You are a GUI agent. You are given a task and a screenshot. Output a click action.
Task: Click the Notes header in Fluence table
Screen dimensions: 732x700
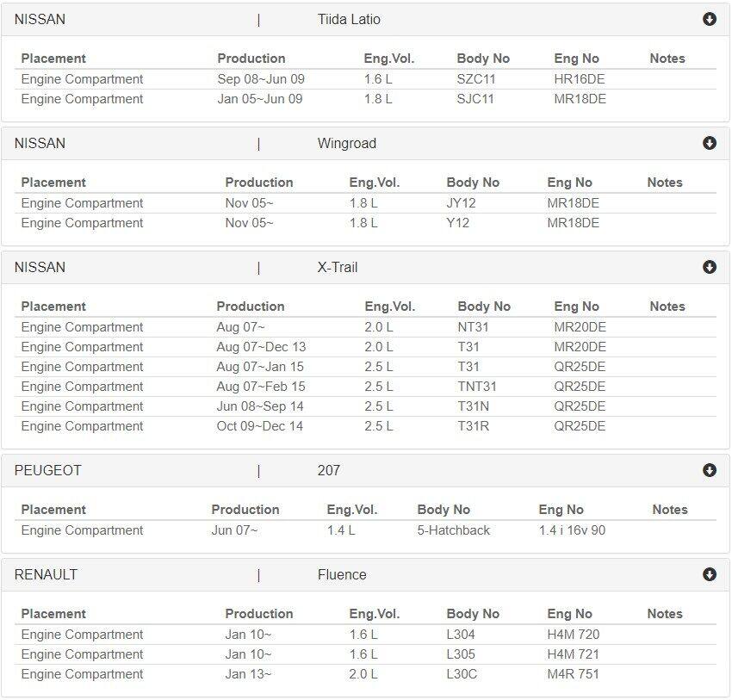click(665, 614)
